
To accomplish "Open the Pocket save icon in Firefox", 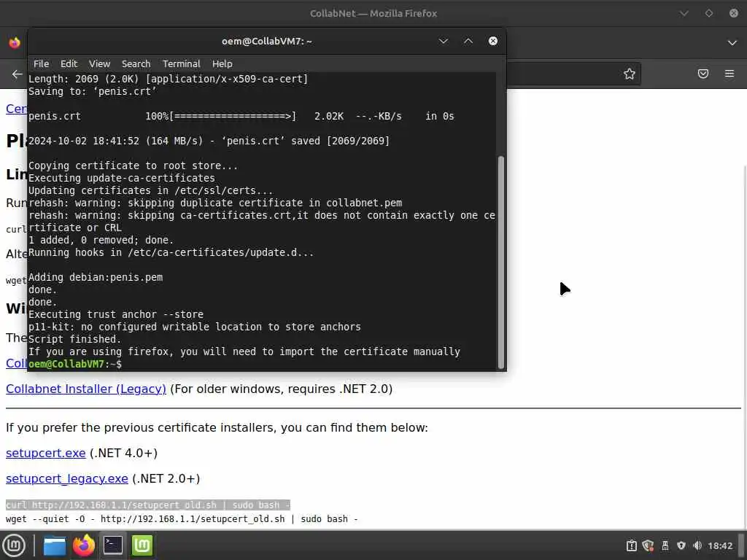I will coord(703,74).
